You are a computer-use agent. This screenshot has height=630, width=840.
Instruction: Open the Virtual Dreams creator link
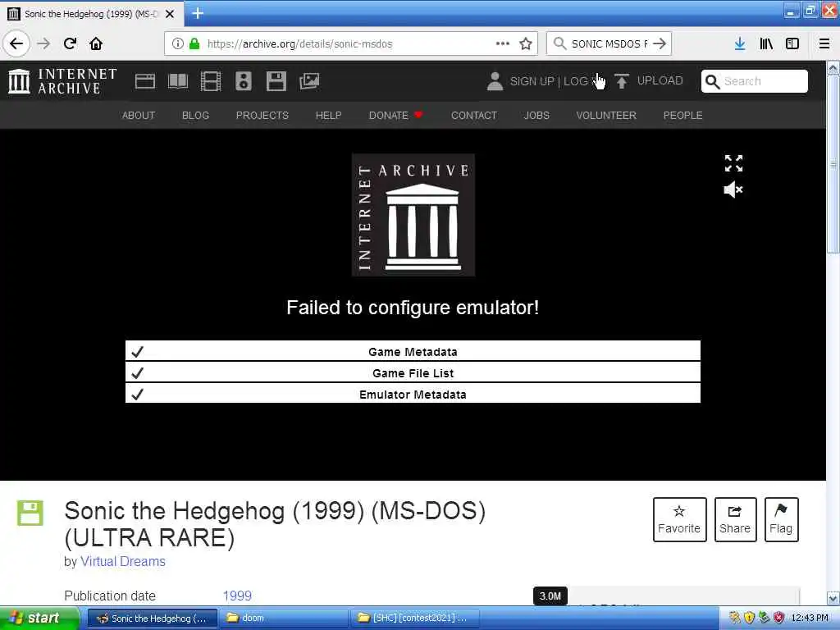coord(123,561)
